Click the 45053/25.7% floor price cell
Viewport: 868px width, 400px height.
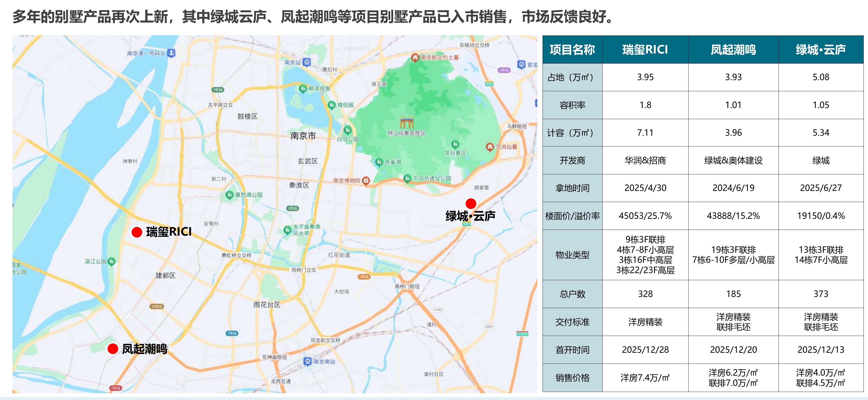tap(645, 216)
